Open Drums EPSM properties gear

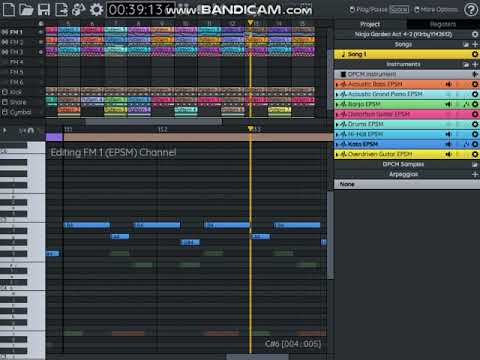tap(475, 124)
